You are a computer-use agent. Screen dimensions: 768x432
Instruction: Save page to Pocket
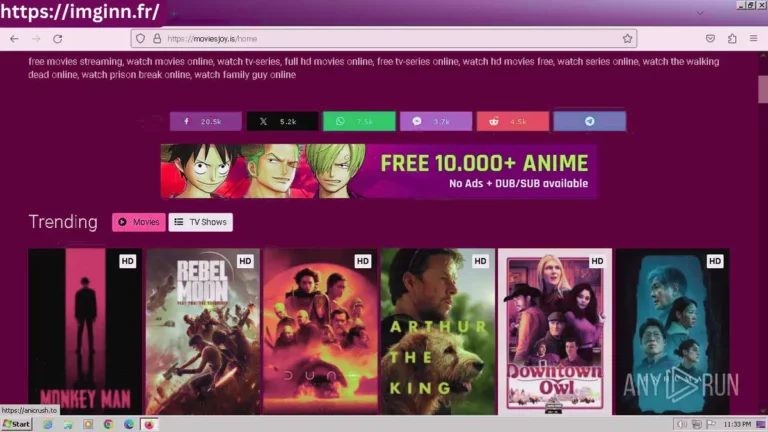[710, 39]
